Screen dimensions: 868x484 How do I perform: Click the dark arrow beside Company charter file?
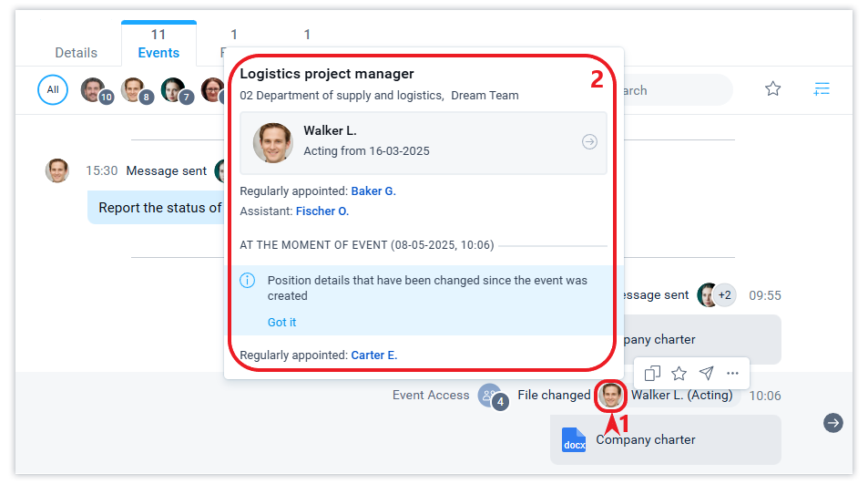coord(833,423)
